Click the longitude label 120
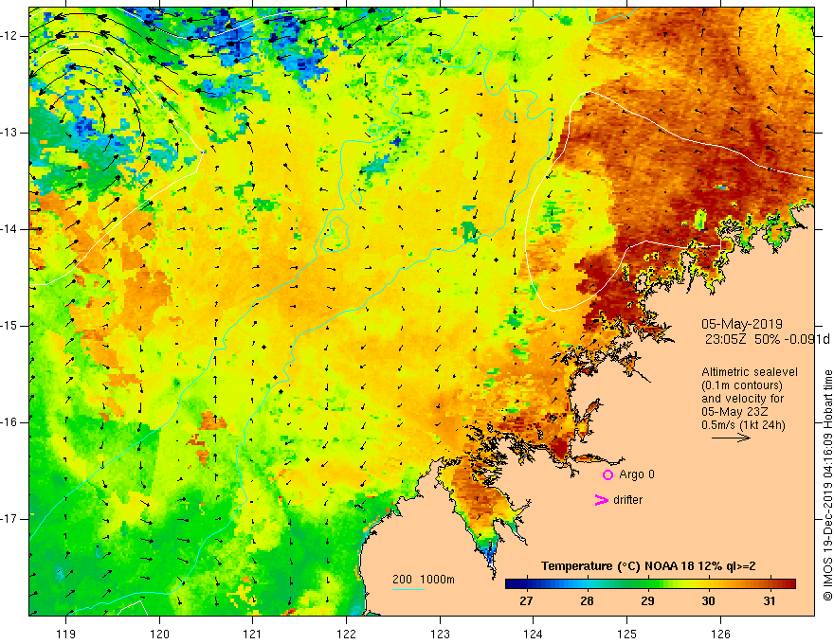Viewport: 834px width, 644px height. pos(159,634)
